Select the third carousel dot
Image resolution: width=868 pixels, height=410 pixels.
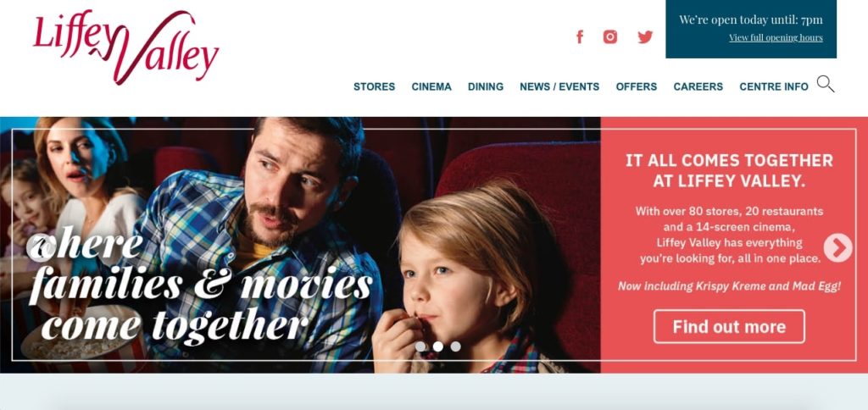coord(455,346)
